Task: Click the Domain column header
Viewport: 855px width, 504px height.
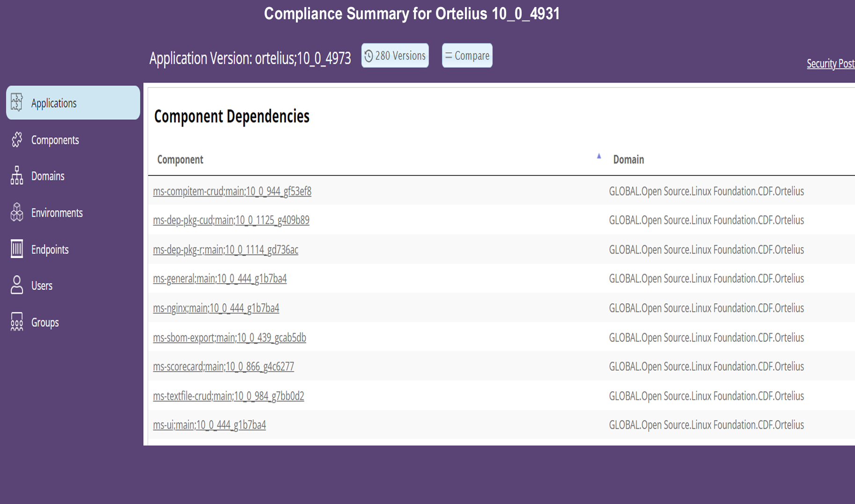Action: click(628, 160)
